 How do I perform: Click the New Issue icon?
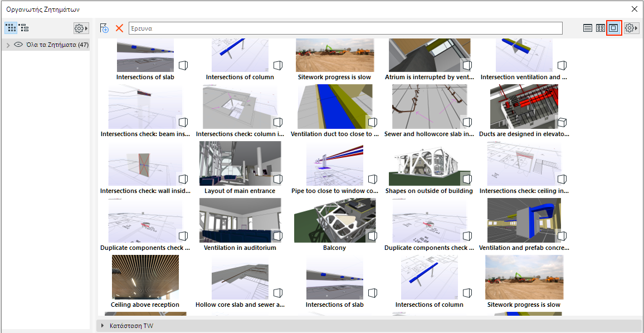click(x=104, y=28)
